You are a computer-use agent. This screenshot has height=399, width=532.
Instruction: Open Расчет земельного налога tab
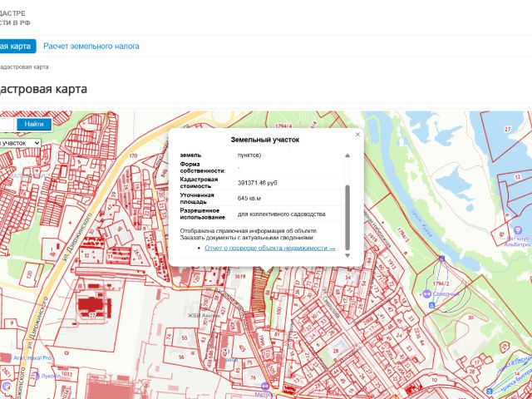(x=91, y=47)
